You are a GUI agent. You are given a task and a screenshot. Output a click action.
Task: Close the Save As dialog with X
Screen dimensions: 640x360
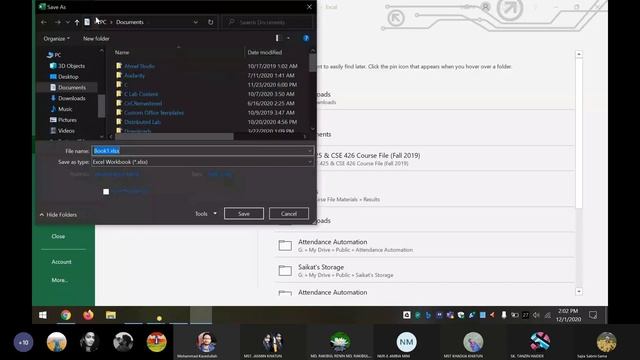(x=309, y=7)
